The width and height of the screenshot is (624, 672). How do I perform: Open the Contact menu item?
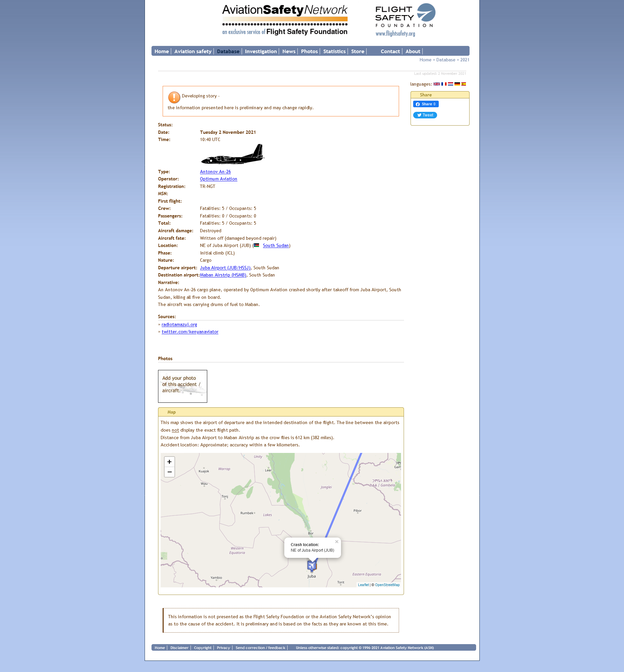(390, 51)
